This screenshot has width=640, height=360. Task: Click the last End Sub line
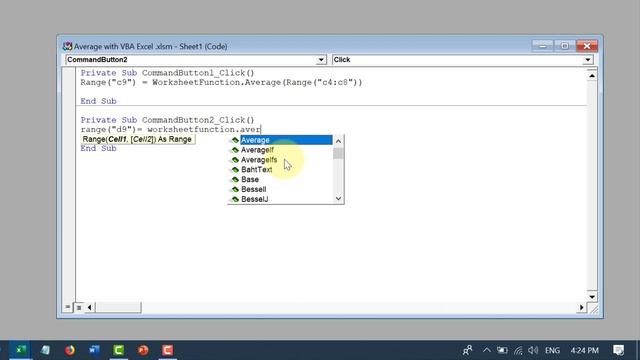98,148
